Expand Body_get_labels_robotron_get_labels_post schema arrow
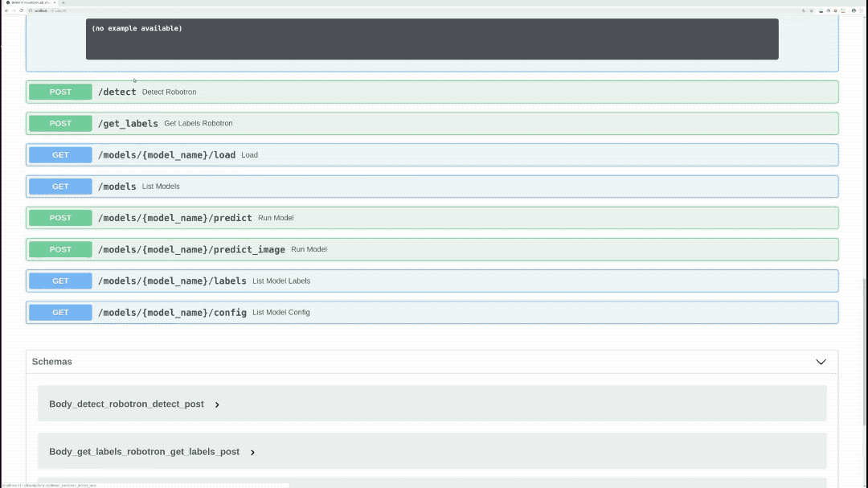The width and height of the screenshot is (868, 488). pyautogui.click(x=252, y=453)
